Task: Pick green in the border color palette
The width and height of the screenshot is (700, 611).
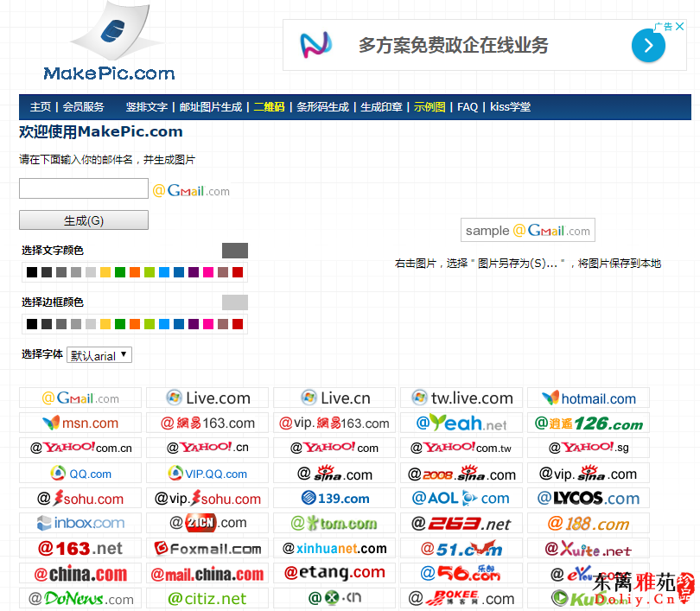Action: click(x=120, y=323)
